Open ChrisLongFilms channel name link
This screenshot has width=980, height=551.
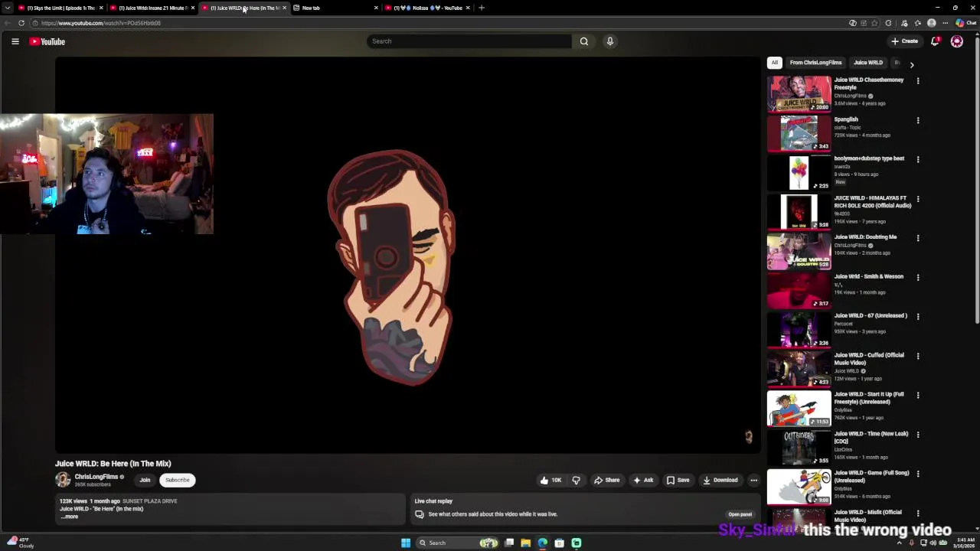tap(96, 477)
